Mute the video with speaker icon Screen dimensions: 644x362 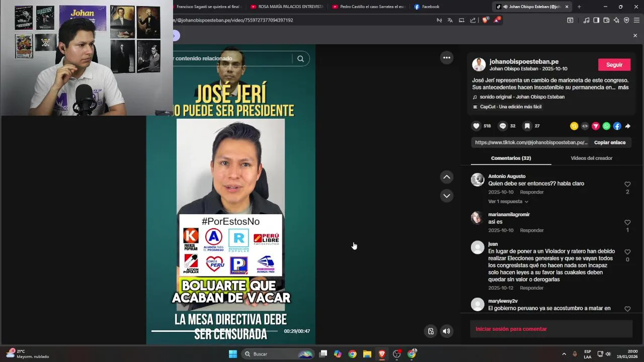[446, 331]
